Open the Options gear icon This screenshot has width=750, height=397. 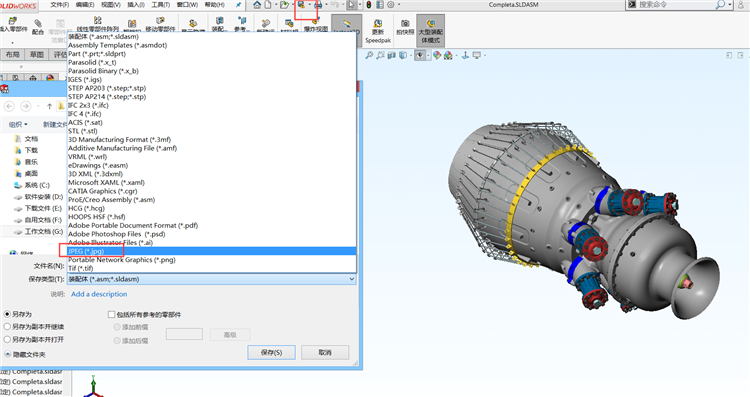coord(391,5)
